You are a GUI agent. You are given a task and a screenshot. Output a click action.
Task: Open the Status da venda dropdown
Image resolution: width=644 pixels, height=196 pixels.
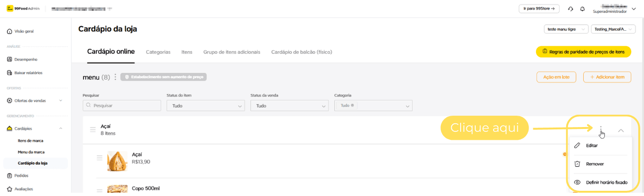(x=289, y=106)
